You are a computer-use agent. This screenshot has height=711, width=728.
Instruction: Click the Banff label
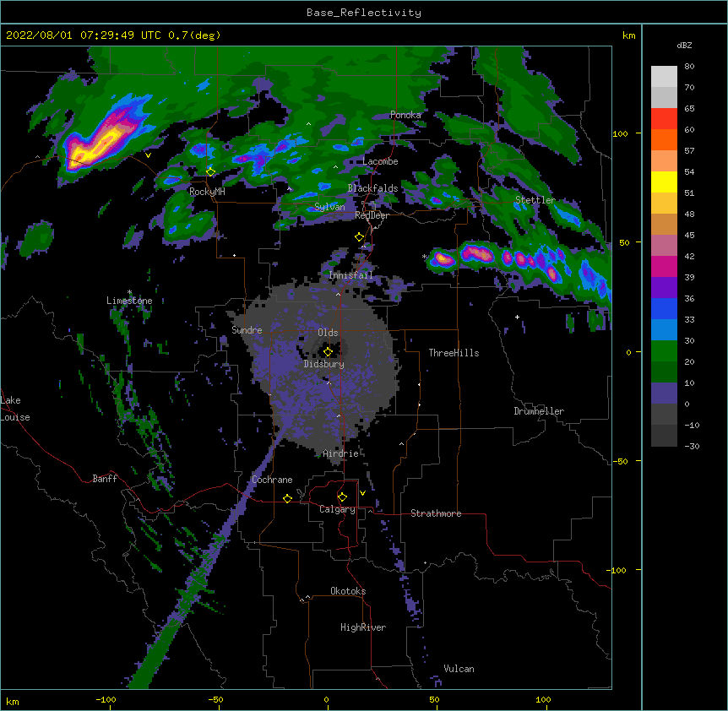pyautogui.click(x=105, y=479)
